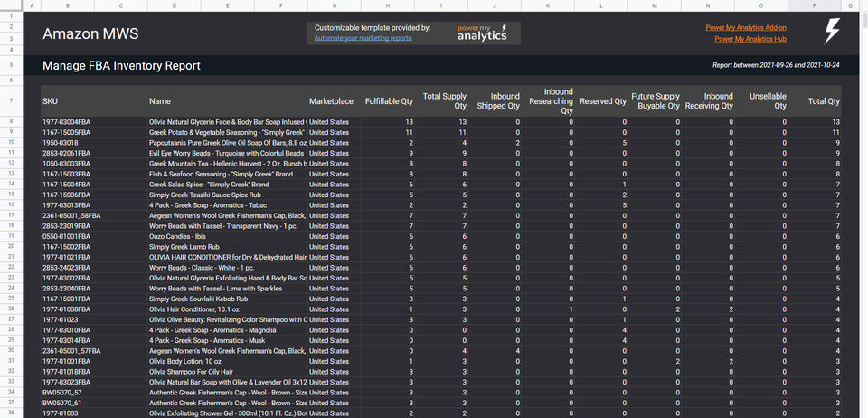The image size is (868, 418).
Task: Open the Automate your marketing reports link
Action: coord(363,38)
